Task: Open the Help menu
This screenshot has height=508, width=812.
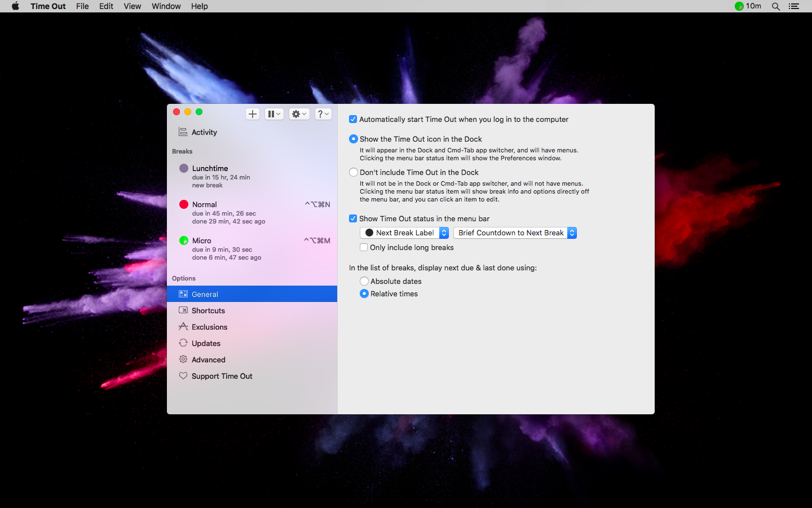Action: [x=200, y=6]
